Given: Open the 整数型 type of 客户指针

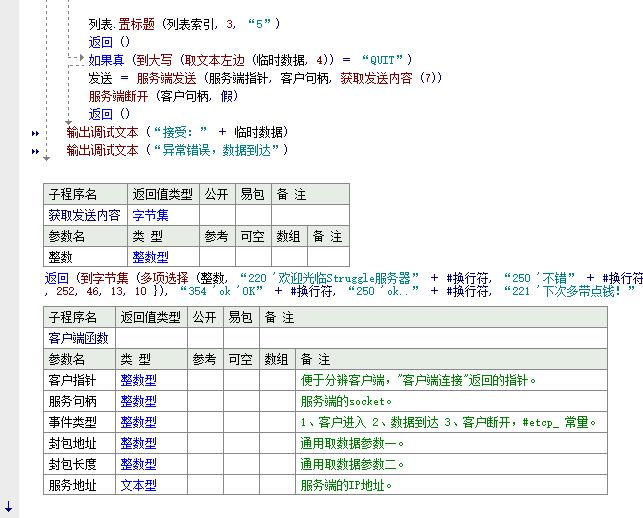Looking at the screenshot, I should pyautogui.click(x=138, y=380).
